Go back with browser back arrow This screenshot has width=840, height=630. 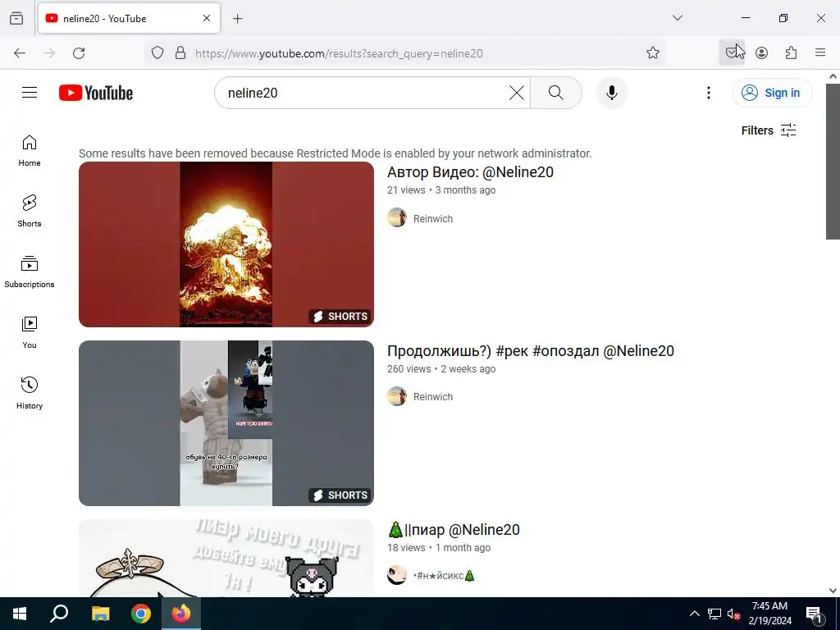[x=20, y=53]
